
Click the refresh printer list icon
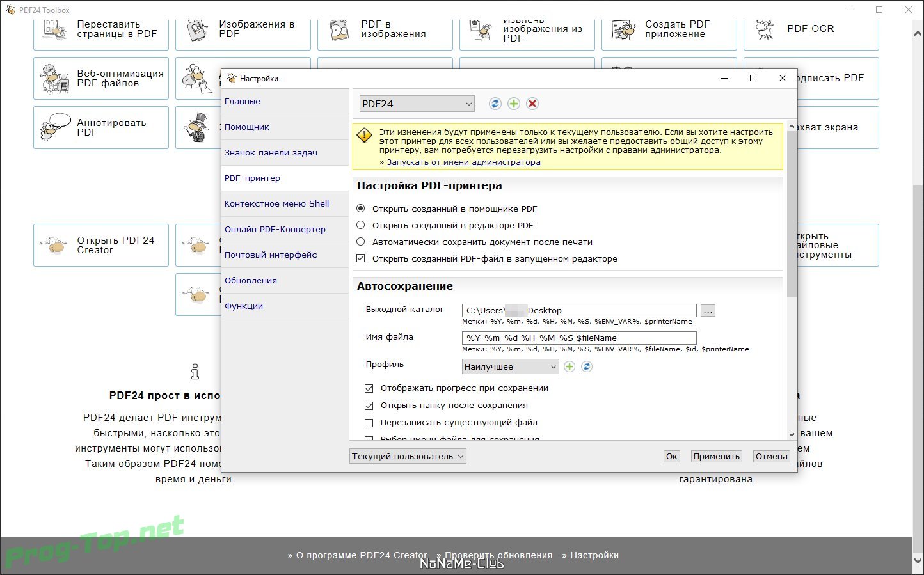495,104
